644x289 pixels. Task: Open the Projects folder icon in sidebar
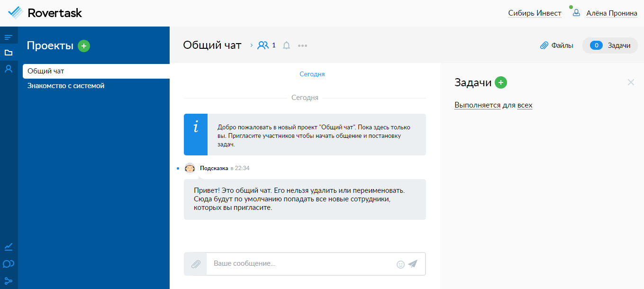coord(9,53)
